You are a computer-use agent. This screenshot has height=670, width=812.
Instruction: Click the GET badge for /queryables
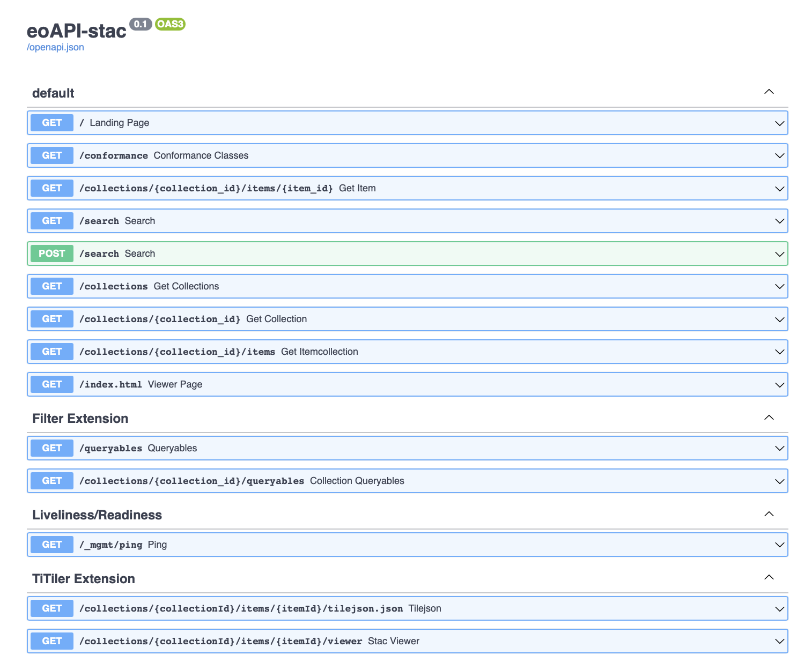click(x=52, y=448)
